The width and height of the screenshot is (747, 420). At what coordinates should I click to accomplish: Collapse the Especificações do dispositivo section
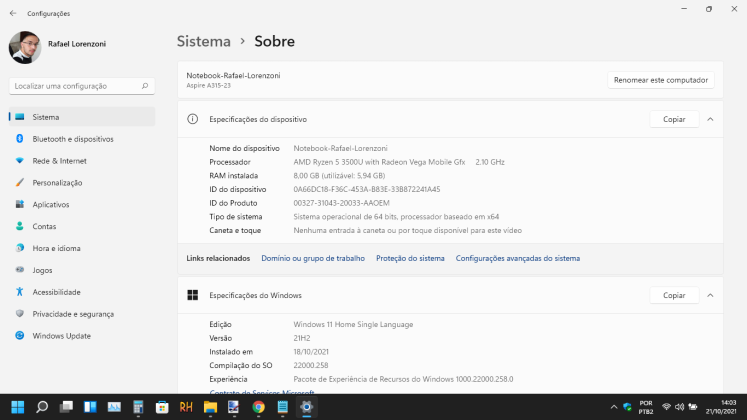point(710,120)
